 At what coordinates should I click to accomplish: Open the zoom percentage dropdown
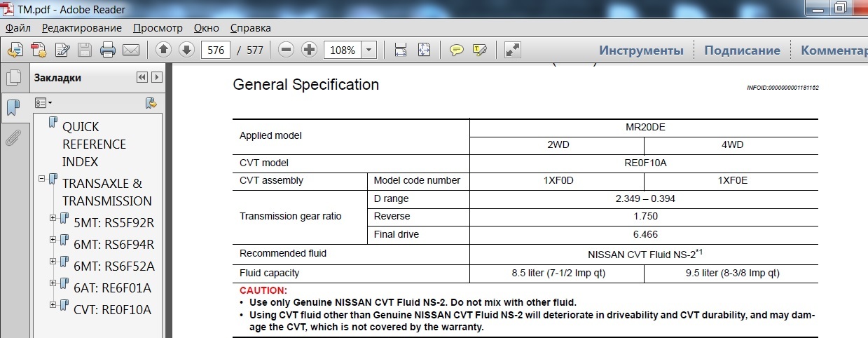[x=369, y=50]
